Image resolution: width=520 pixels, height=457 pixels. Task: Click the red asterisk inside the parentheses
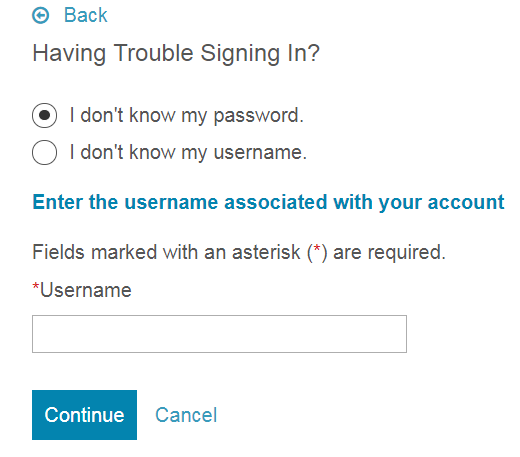click(x=317, y=249)
